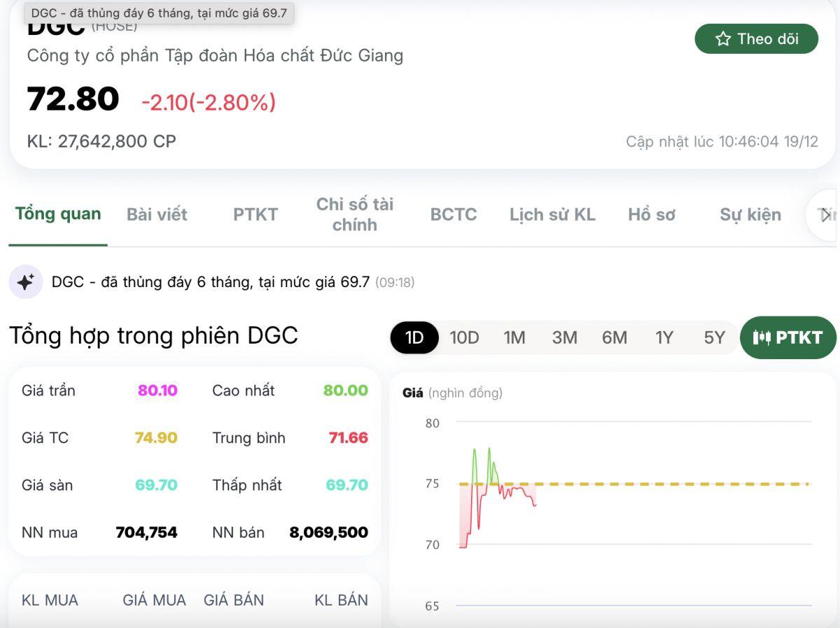Click the GIÁ MUA column header

tap(154, 600)
